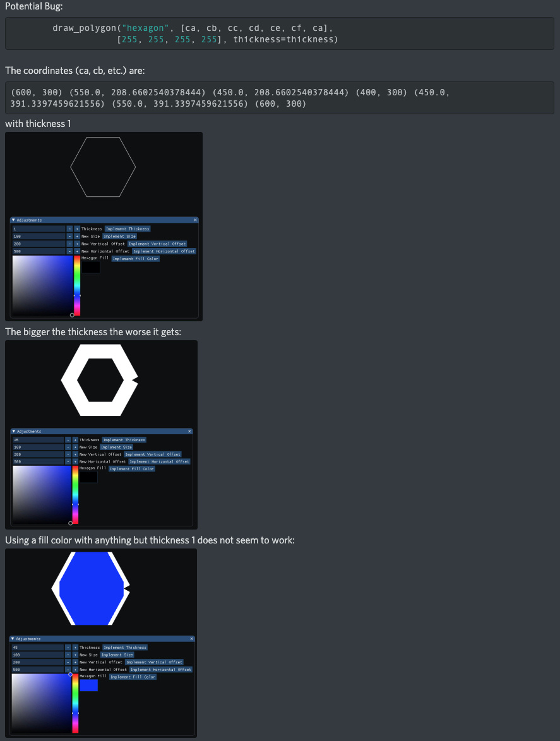560x741 pixels.
Task: Increase the thickness value 45 in middle panel
Action: click(76, 440)
